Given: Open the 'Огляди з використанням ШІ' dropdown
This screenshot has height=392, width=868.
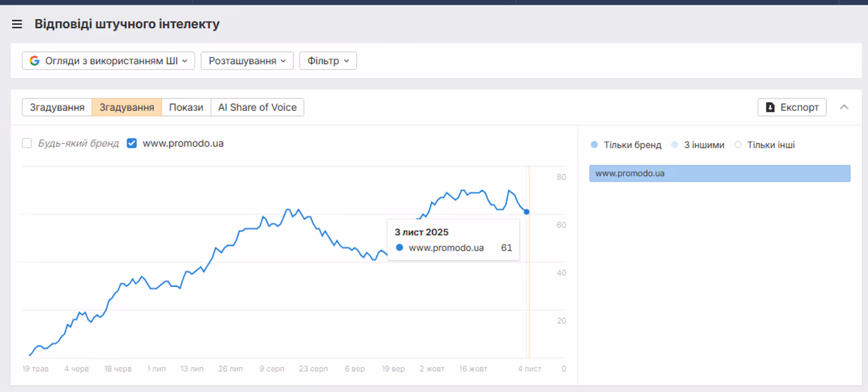Looking at the screenshot, I should 108,61.
